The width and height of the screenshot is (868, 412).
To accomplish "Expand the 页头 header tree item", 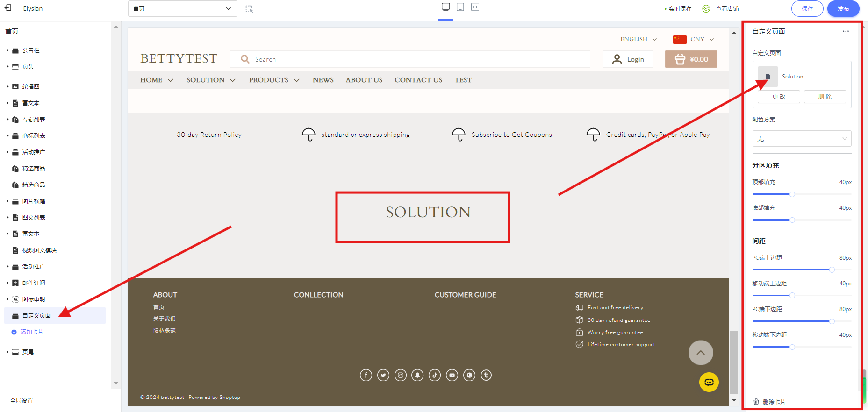I will pos(7,66).
